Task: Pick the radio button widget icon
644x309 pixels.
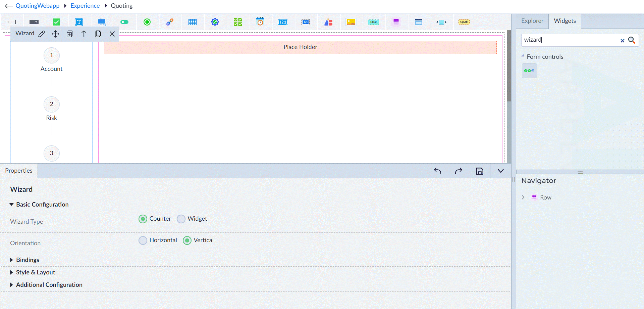Action: click(147, 22)
